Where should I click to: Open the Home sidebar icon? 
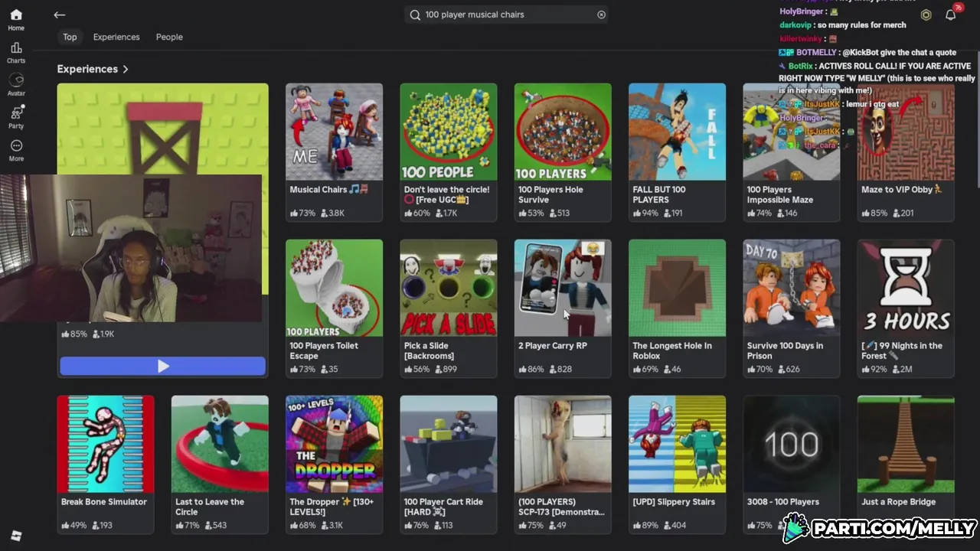click(16, 19)
